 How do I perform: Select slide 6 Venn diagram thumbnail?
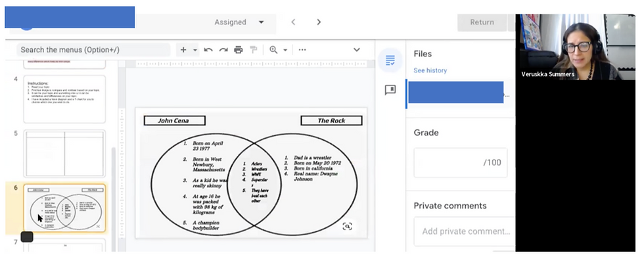[64, 208]
